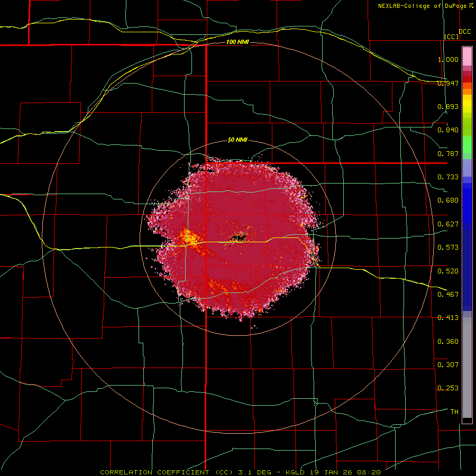
Task: Click the 0.787 legend value
Action: (x=448, y=153)
